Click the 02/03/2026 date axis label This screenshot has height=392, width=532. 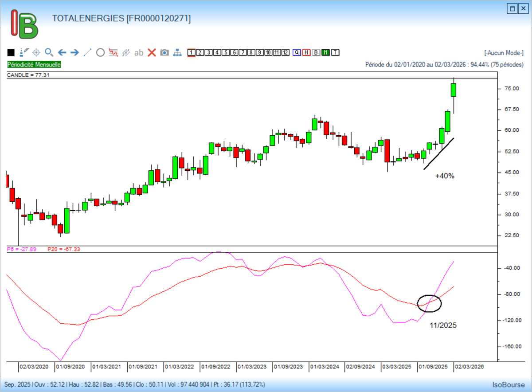[x=469, y=367]
